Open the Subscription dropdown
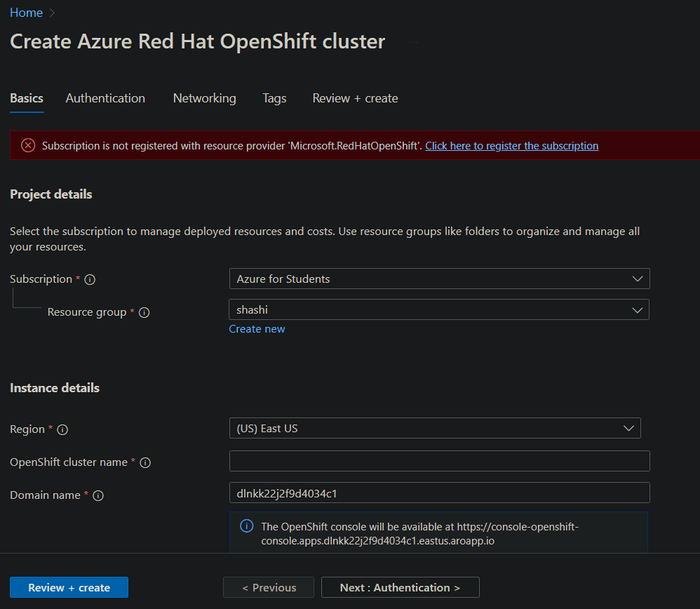This screenshot has height=609, width=700. [x=439, y=279]
